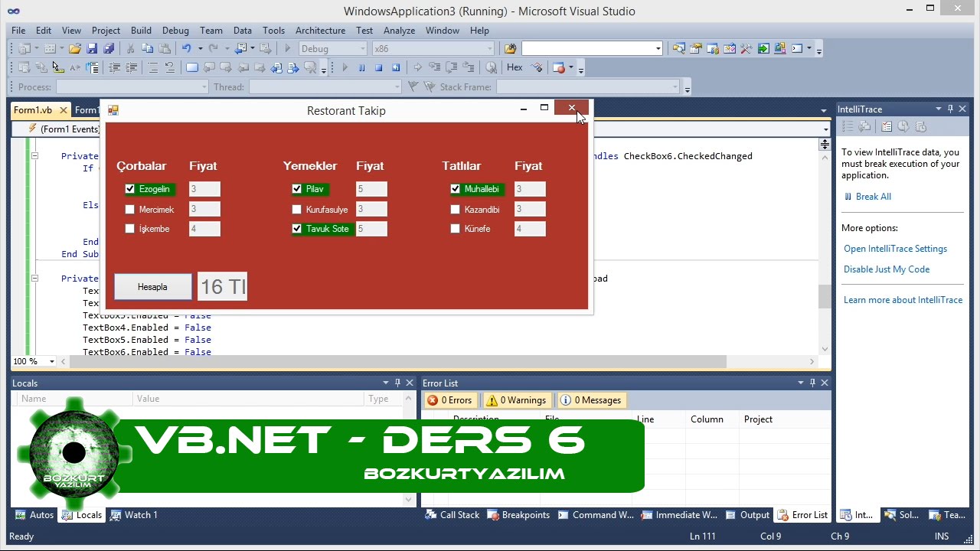Open Toolbox hammer and wrench icon

point(746,48)
